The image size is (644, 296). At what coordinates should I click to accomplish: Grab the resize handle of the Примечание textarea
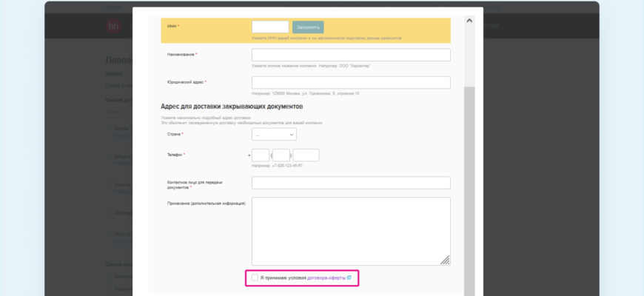445,260
